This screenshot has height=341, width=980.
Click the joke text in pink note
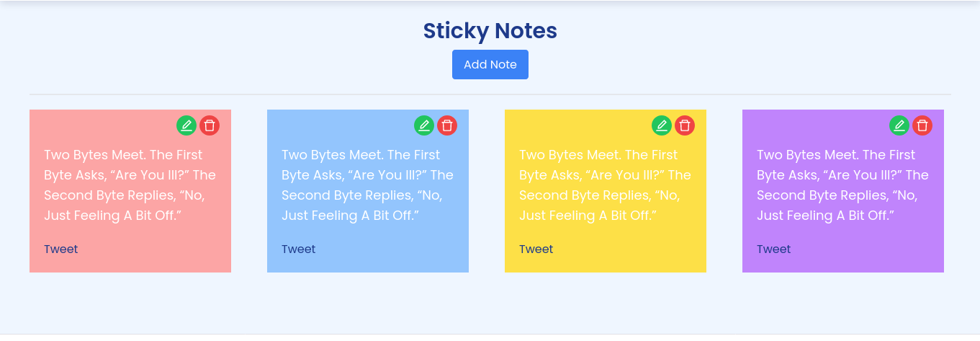(x=130, y=185)
